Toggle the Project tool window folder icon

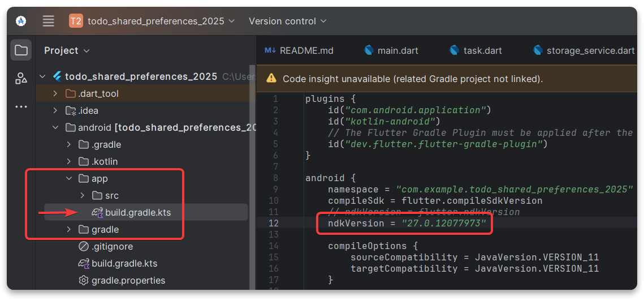click(21, 50)
